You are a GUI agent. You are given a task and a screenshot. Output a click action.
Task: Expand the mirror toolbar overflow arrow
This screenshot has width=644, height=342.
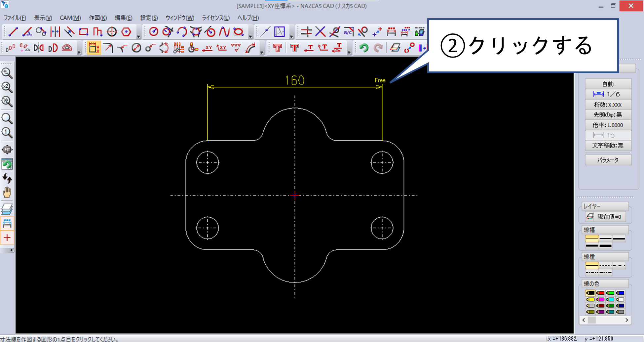pyautogui.click(x=79, y=52)
